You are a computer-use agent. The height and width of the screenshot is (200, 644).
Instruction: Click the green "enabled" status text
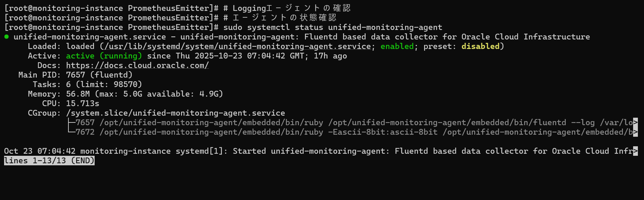pyautogui.click(x=397, y=46)
